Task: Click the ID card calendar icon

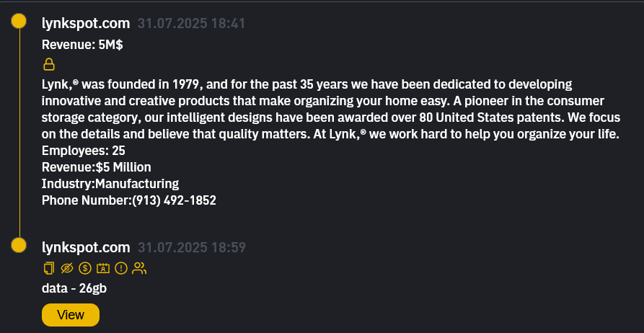Action: tap(103, 268)
